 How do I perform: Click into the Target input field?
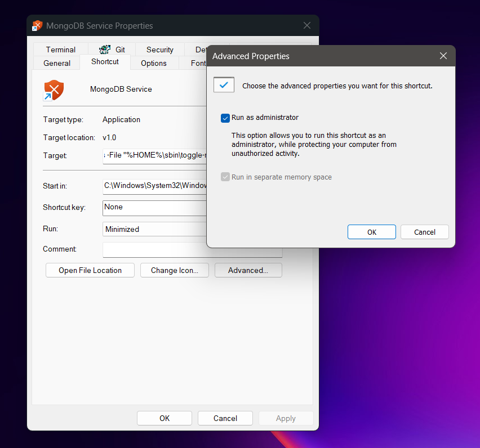pyautogui.click(x=154, y=156)
